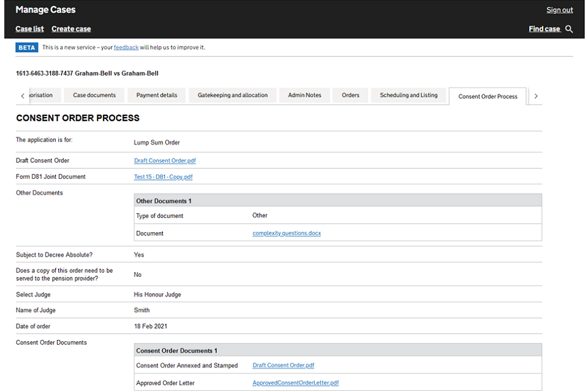Viewport: 588px width, 392px height.
Task: Go to the Orders tab
Action: click(350, 96)
